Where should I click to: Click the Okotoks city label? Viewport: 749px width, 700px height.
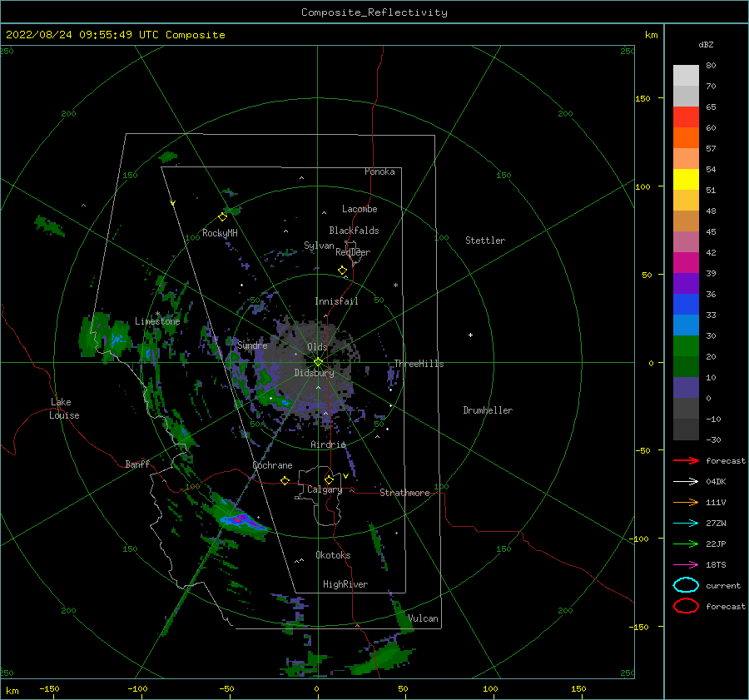(x=333, y=555)
